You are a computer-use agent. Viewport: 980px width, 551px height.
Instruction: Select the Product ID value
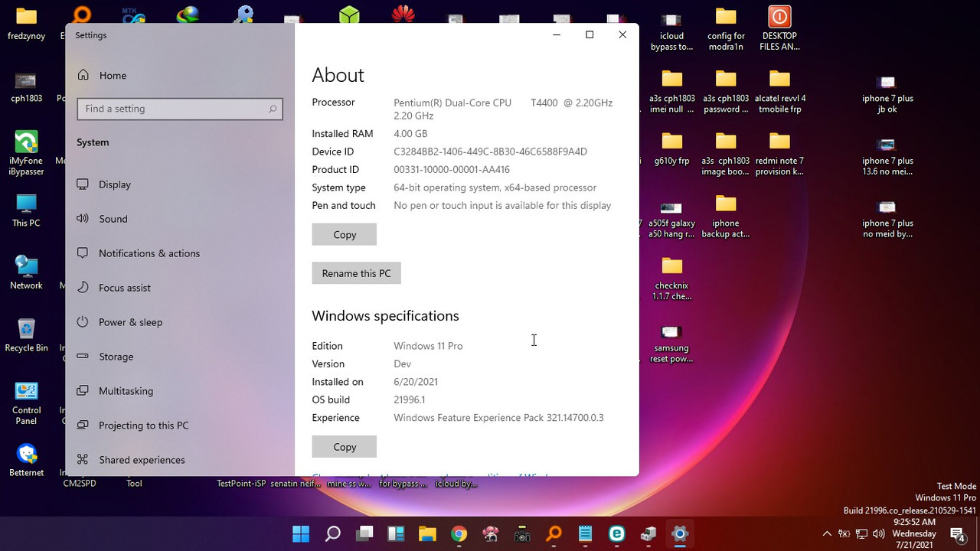452,169
